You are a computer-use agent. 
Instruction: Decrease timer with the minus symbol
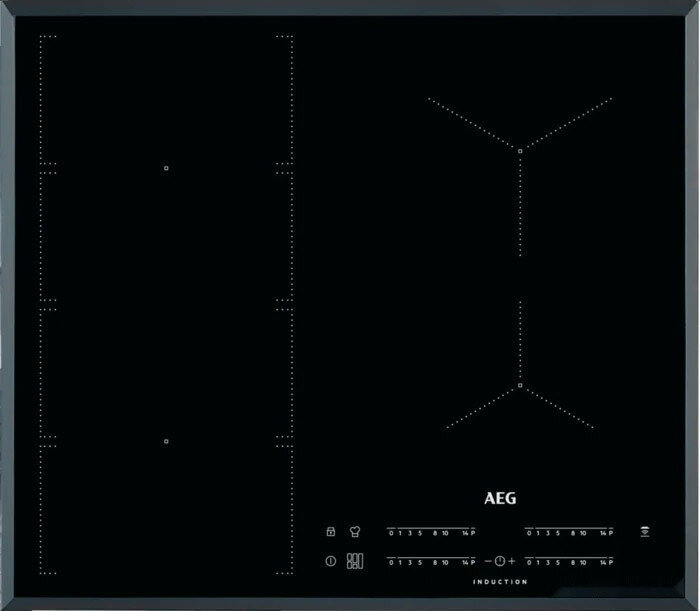(488, 561)
